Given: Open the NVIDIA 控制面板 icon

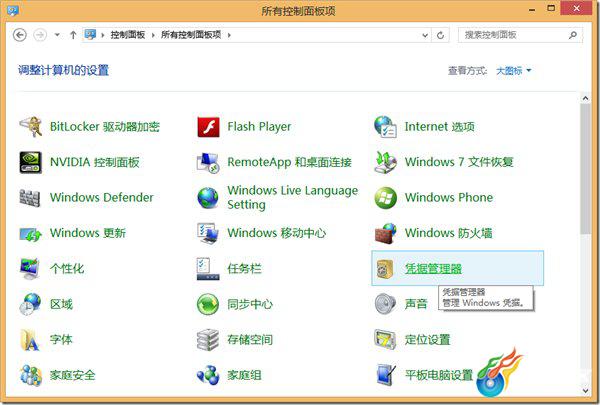Looking at the screenshot, I should pyautogui.click(x=31, y=162).
